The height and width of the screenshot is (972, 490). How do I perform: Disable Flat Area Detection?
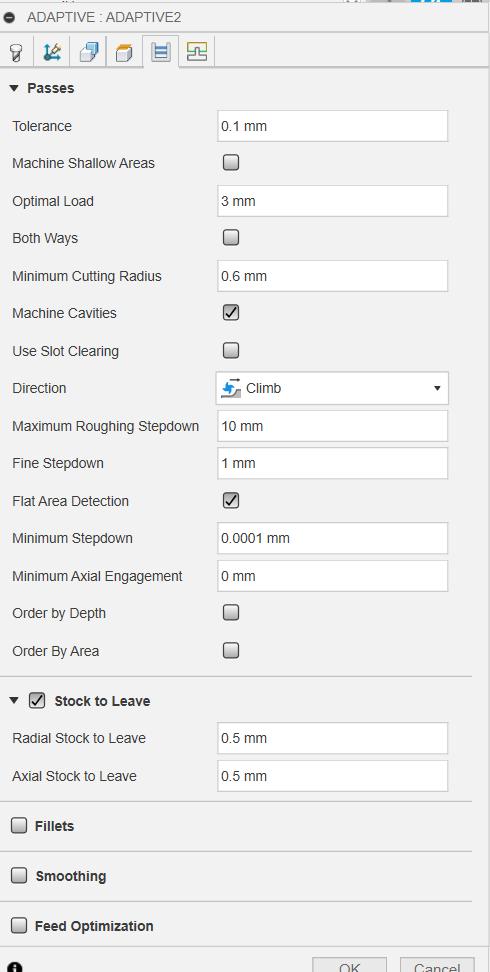point(231,500)
